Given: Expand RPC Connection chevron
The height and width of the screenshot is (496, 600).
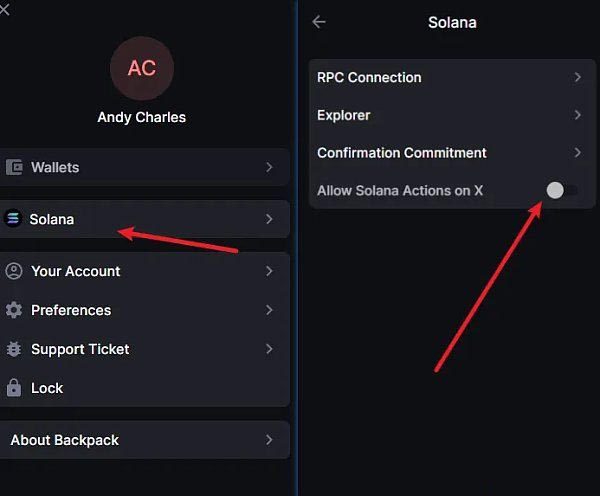Looking at the screenshot, I should (578, 77).
